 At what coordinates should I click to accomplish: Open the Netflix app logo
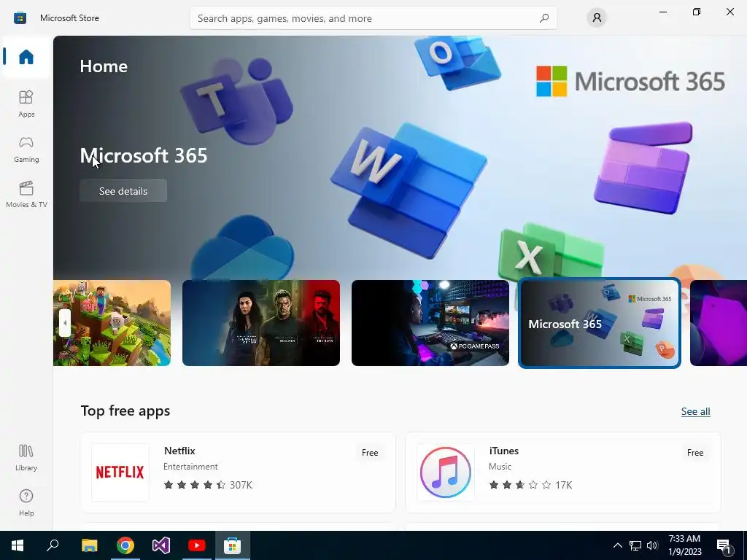(x=120, y=472)
